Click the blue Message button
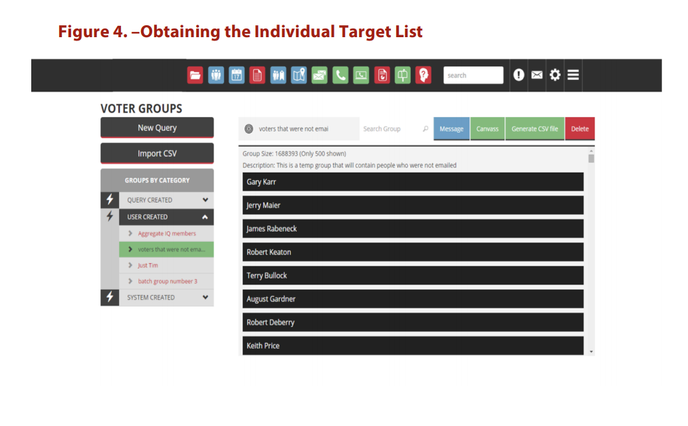 [x=452, y=129]
